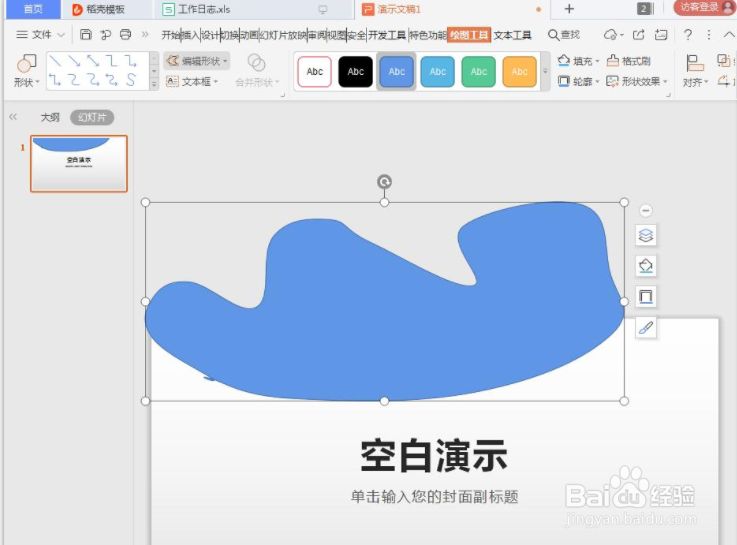Switch to 文本工具 ribbon tab
The image size is (737, 545).
coord(512,35)
